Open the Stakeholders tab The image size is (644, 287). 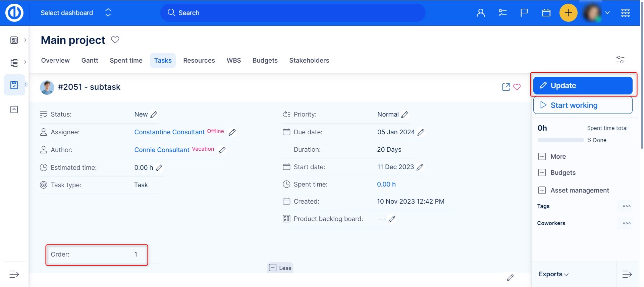(309, 61)
